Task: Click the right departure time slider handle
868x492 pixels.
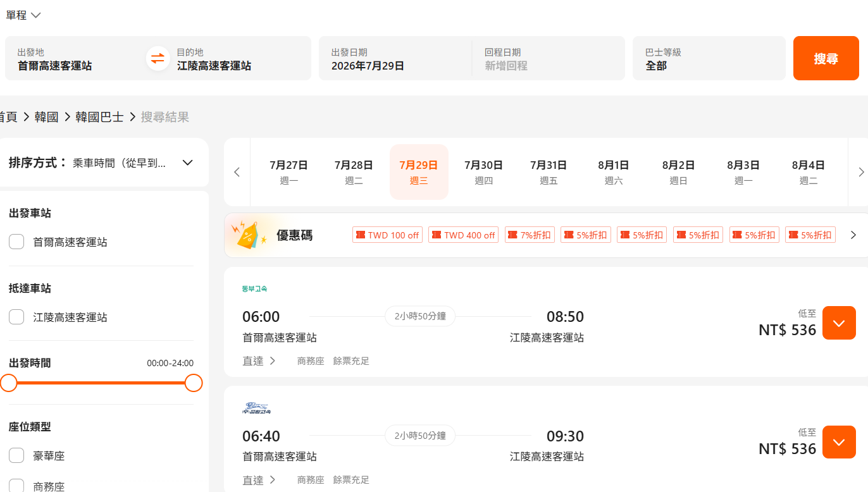Action: tap(194, 383)
